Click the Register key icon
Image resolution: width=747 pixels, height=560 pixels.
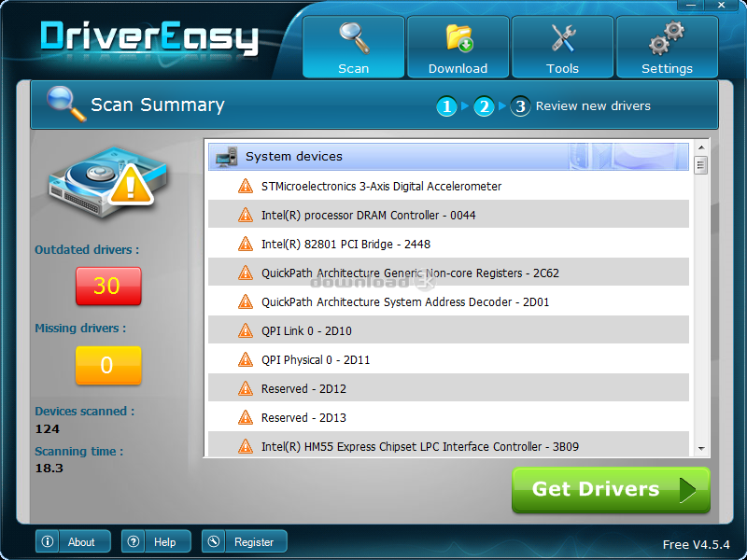coord(214,541)
